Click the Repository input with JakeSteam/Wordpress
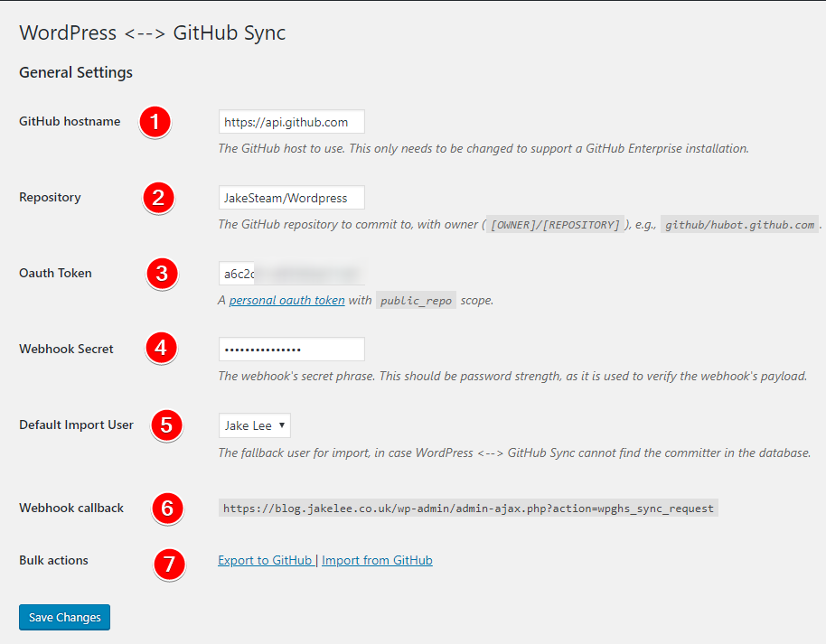 click(x=291, y=198)
